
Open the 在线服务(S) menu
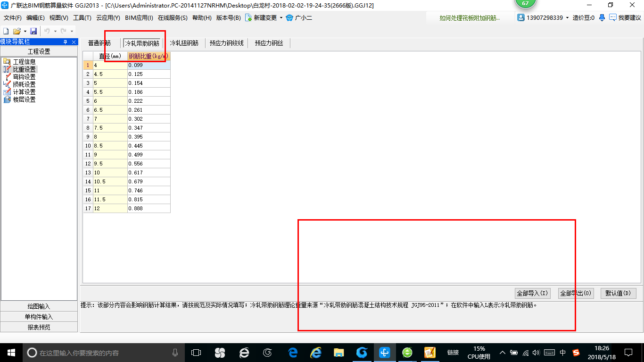pos(173,18)
